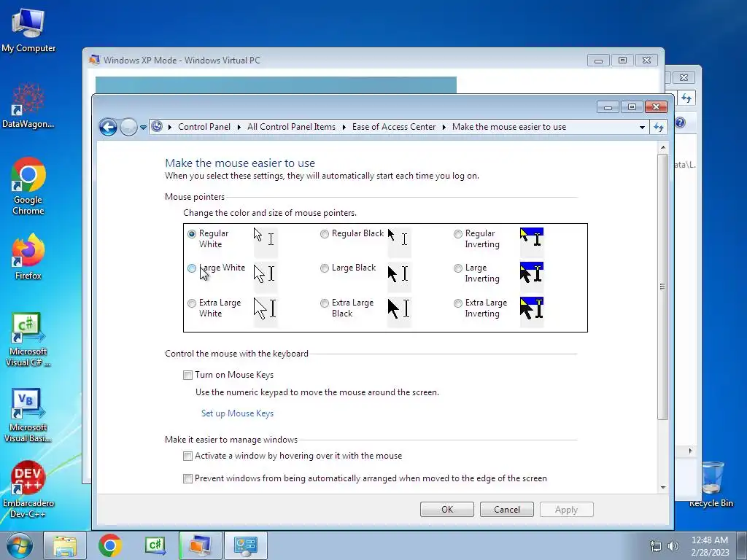747x560 pixels.
Task: Switch to Windows Virtual PC taskbar item
Action: pyautogui.click(x=200, y=545)
